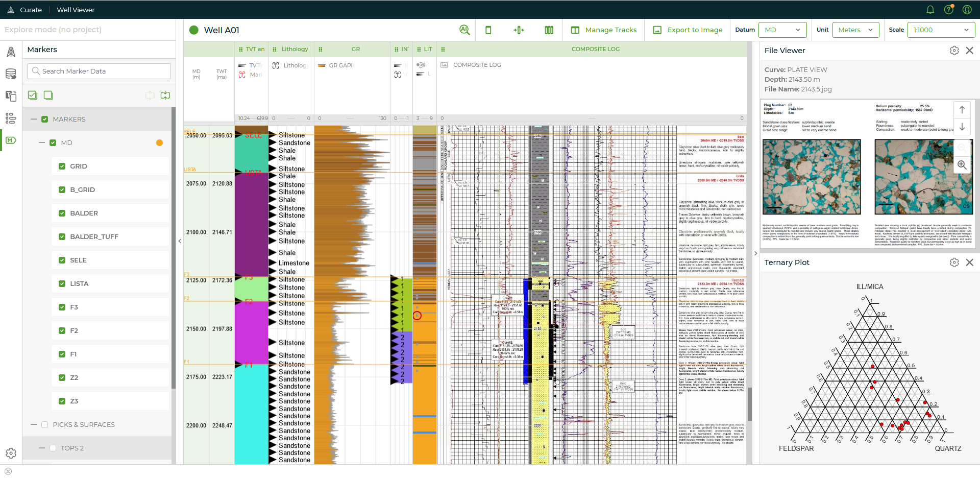Open the database sidebar icon

(11, 74)
